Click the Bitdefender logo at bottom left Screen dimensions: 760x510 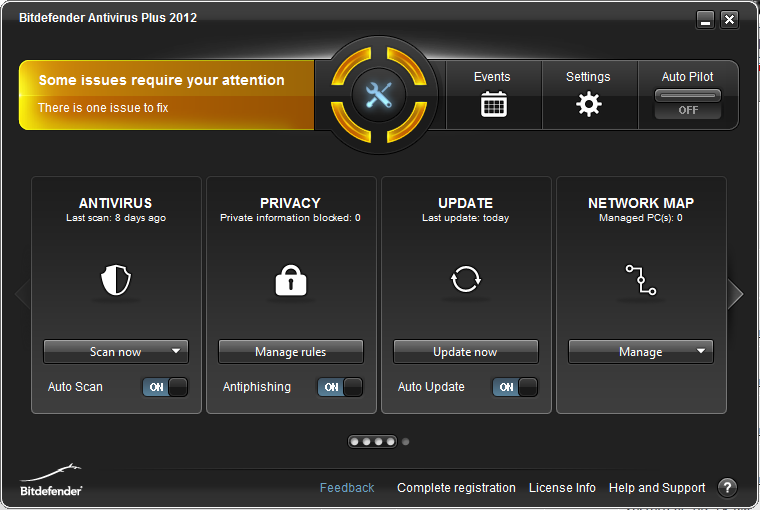(x=51, y=480)
